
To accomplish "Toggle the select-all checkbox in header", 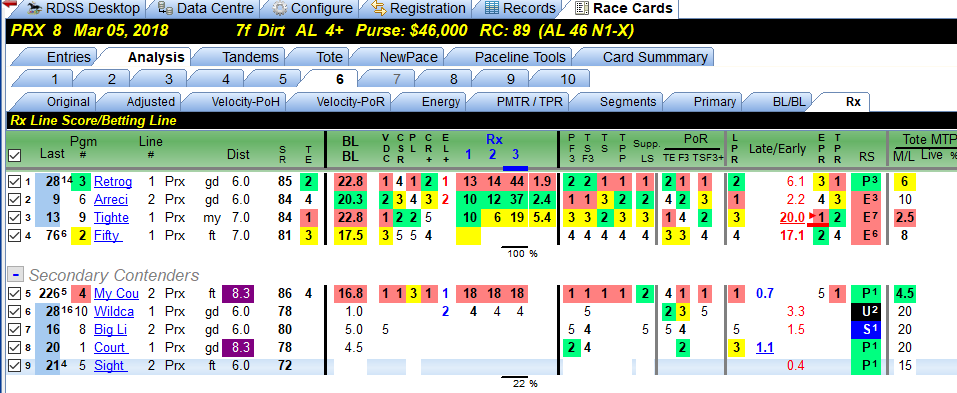I will coord(15,156).
